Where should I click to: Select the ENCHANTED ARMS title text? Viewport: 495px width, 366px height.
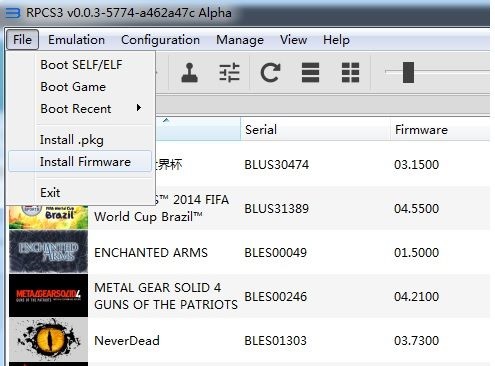pos(151,253)
